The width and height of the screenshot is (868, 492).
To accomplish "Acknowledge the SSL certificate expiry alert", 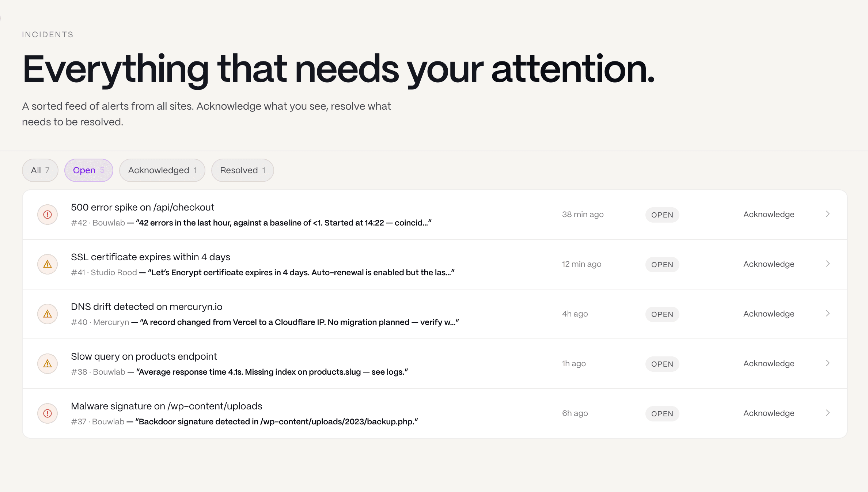I will [x=769, y=264].
